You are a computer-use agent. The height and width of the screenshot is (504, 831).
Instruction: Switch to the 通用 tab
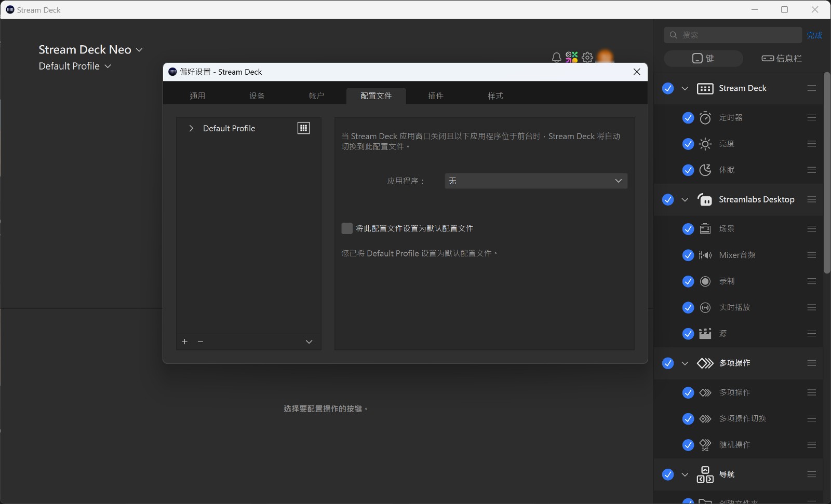(197, 96)
